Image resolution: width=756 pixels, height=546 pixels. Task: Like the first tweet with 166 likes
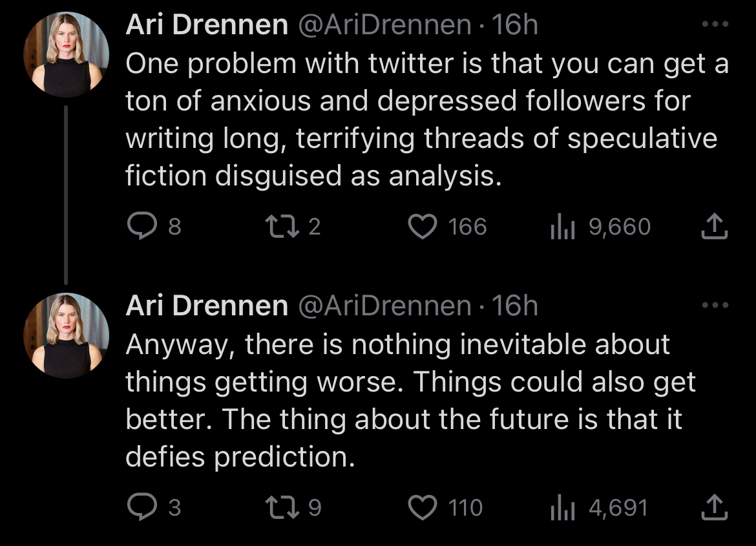[423, 227]
